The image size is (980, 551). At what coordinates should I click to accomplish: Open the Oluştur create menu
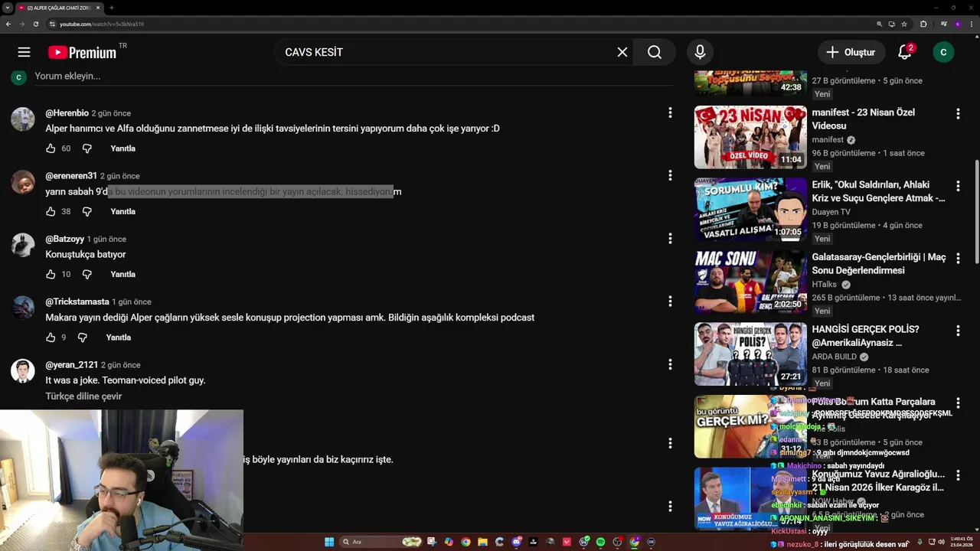click(851, 52)
